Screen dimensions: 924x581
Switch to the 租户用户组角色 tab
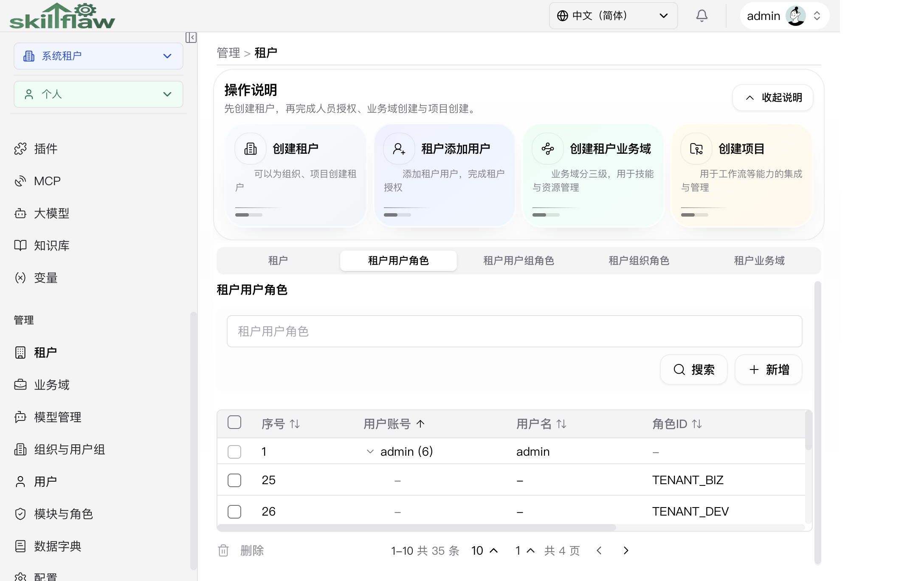click(x=518, y=261)
